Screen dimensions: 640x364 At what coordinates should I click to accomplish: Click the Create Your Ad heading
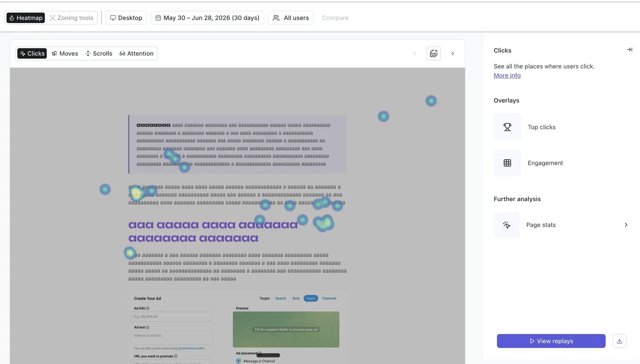point(147,299)
